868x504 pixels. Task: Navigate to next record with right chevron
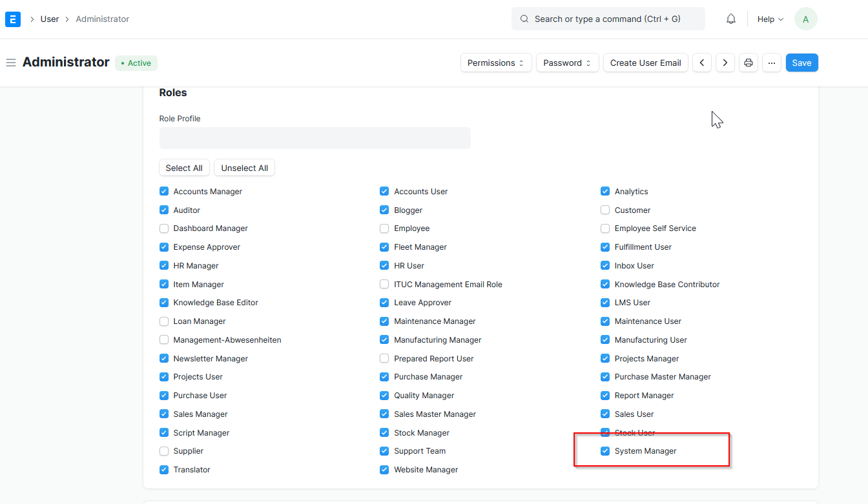725,63
